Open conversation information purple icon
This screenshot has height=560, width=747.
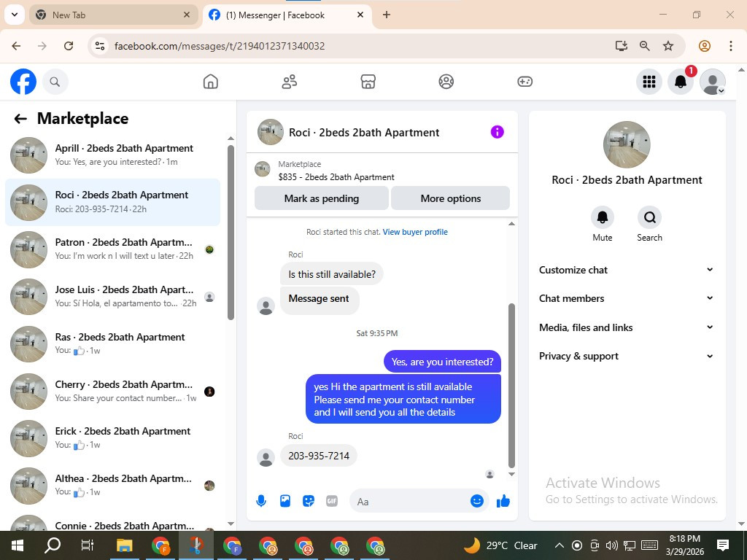tap(497, 132)
